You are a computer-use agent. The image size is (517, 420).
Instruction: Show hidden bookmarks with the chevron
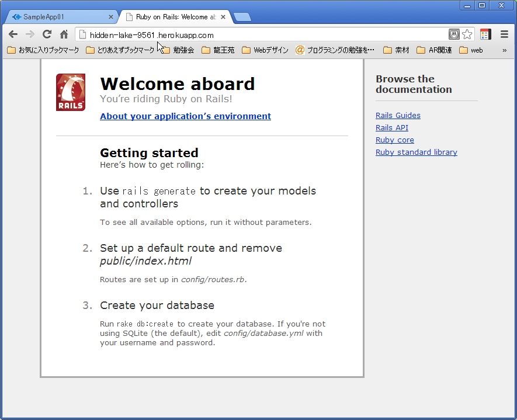click(x=505, y=50)
